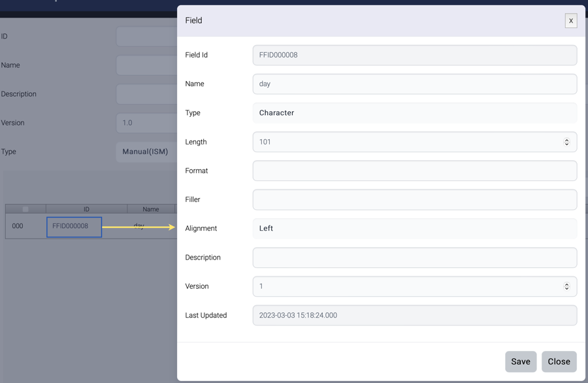Open the background Type dropdown showing Manual(ISM)
Screen dimensions: 588x383
click(x=146, y=152)
